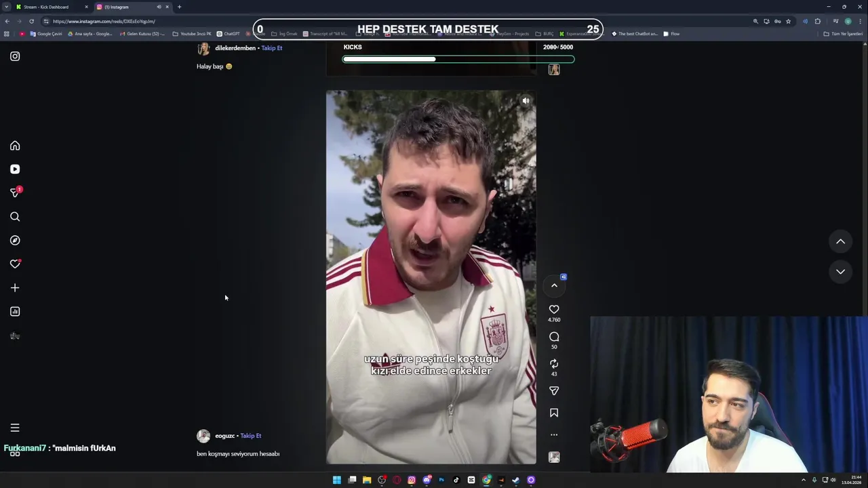The height and width of the screenshot is (488, 868).
Task: Go back in the browser
Action: click(x=7, y=21)
